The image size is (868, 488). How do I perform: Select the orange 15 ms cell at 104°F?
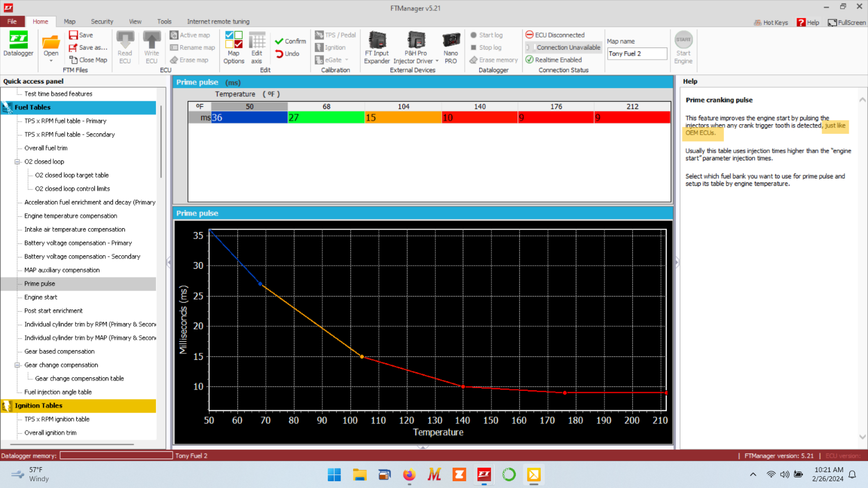[x=403, y=117]
